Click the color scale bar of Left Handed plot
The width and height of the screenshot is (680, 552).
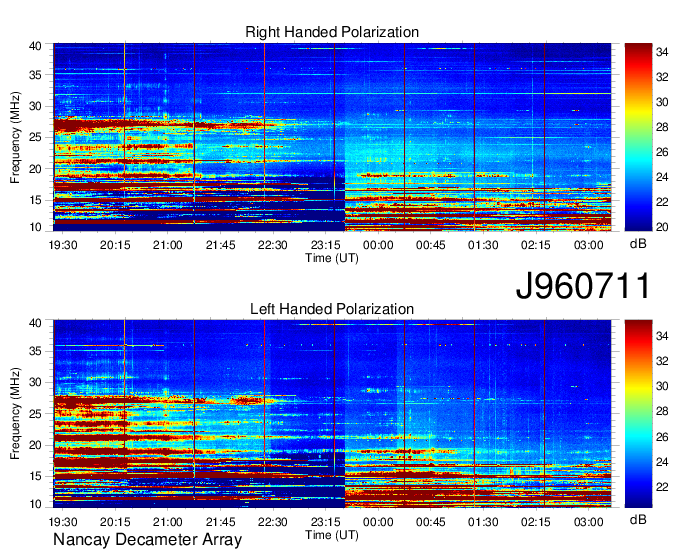coord(638,414)
